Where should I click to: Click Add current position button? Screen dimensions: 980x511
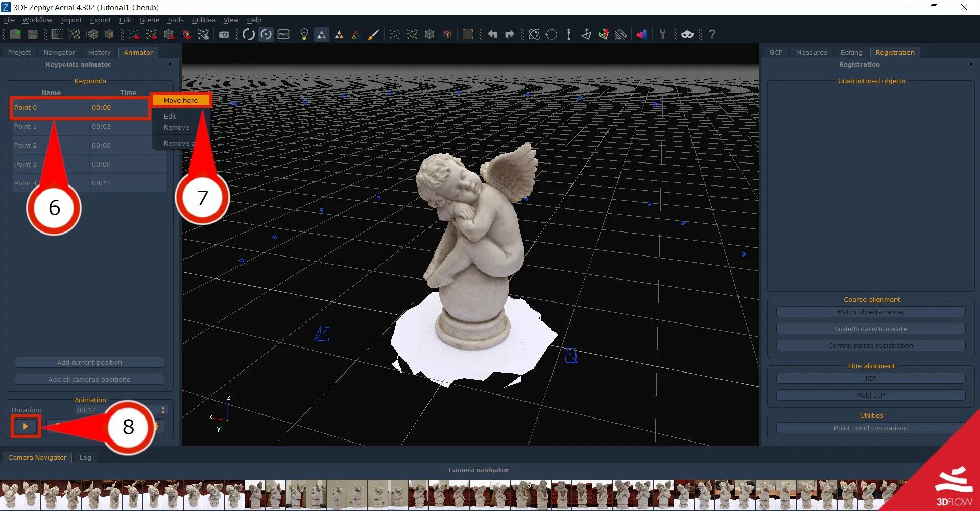tap(89, 362)
